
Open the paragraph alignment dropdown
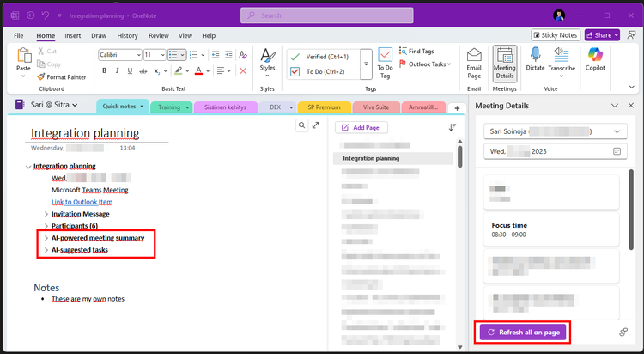click(228, 70)
